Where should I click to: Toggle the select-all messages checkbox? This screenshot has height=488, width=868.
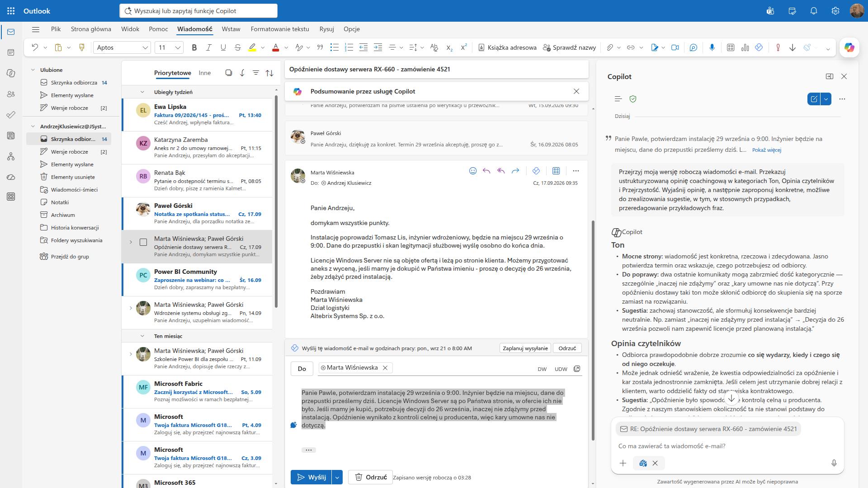(229, 73)
